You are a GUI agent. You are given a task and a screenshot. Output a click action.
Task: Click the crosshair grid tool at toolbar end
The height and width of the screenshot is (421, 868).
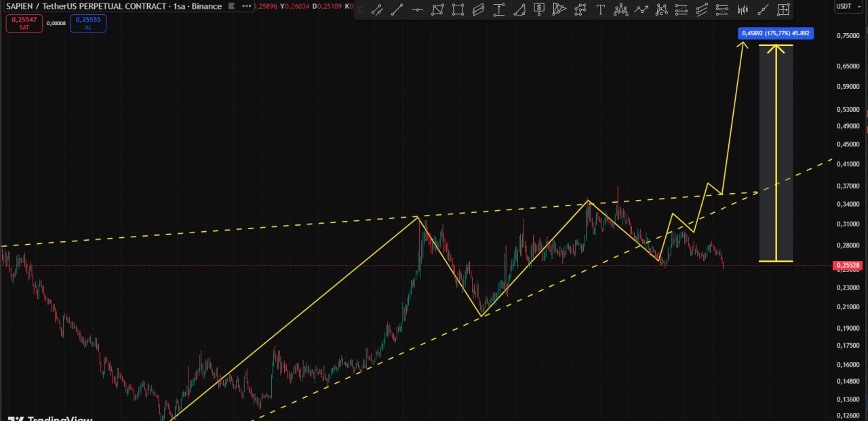pyautogui.click(x=783, y=9)
